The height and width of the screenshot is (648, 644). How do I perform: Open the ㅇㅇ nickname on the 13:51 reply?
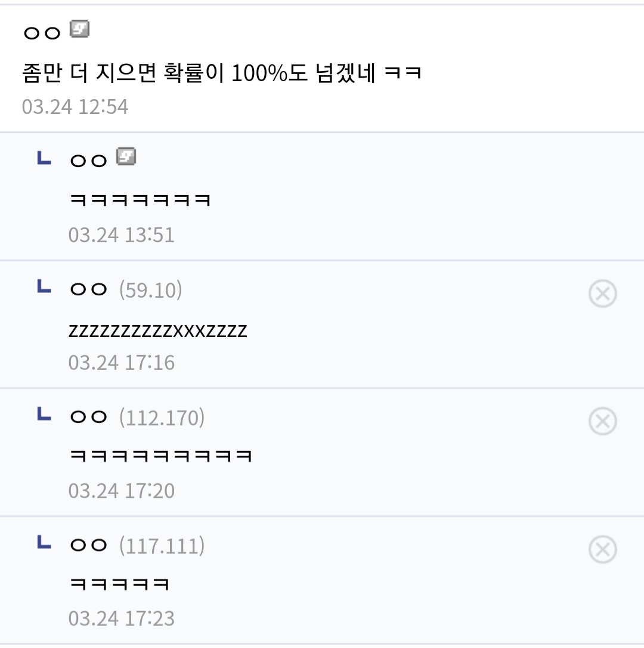click(x=88, y=161)
